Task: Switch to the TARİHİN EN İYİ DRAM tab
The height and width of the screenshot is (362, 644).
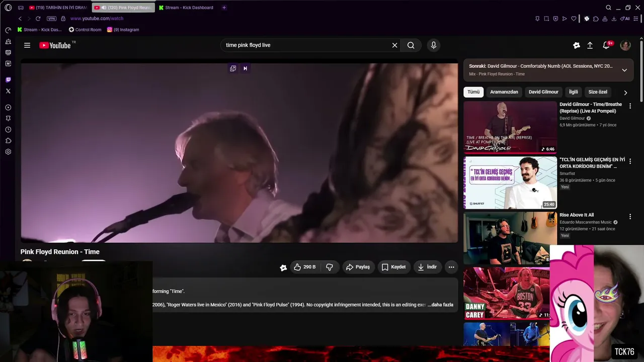Action: tap(58, 8)
